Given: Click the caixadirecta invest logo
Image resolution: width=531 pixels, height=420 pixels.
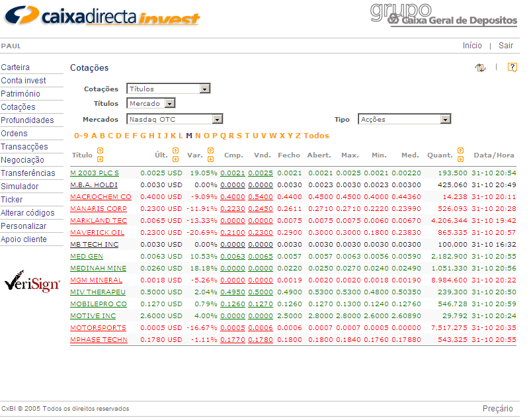Looking at the screenshot, I should (102, 16).
